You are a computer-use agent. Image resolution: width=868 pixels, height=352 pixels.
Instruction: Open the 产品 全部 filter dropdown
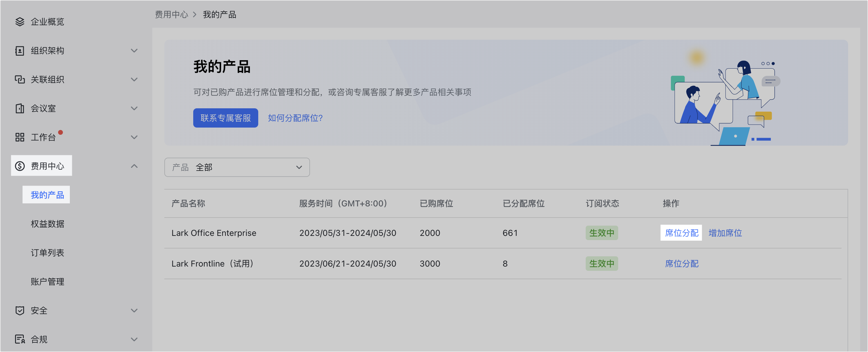click(x=237, y=167)
